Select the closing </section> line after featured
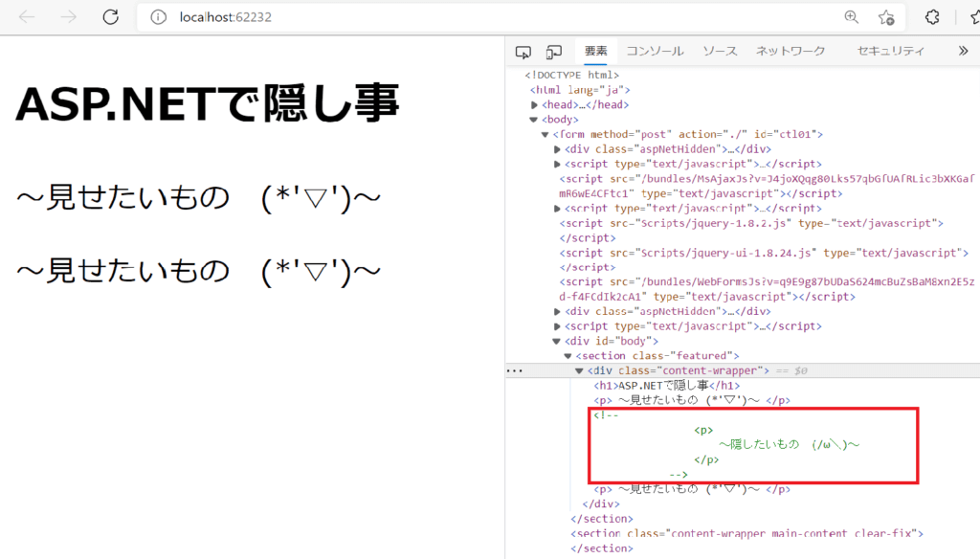 pos(602,519)
